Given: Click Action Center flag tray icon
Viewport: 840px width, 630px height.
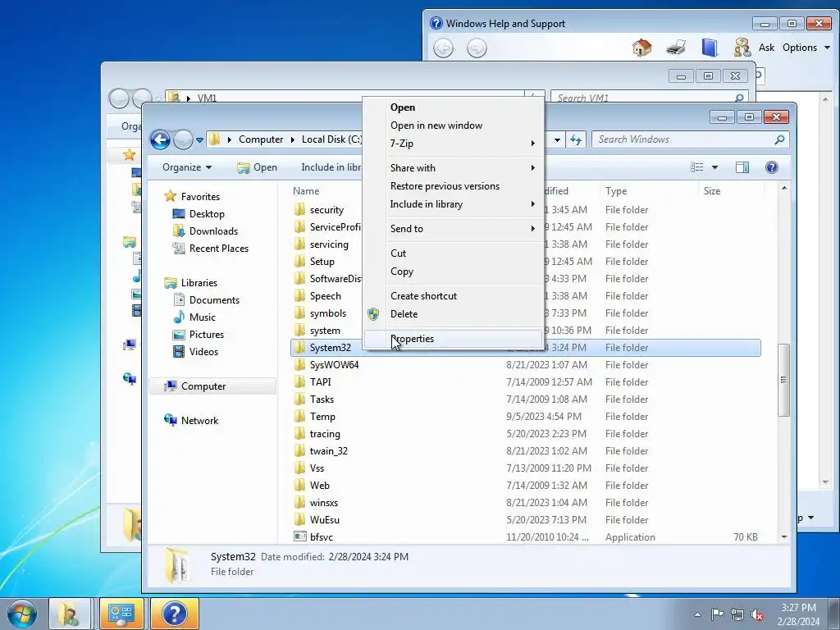Looking at the screenshot, I should tap(717, 614).
